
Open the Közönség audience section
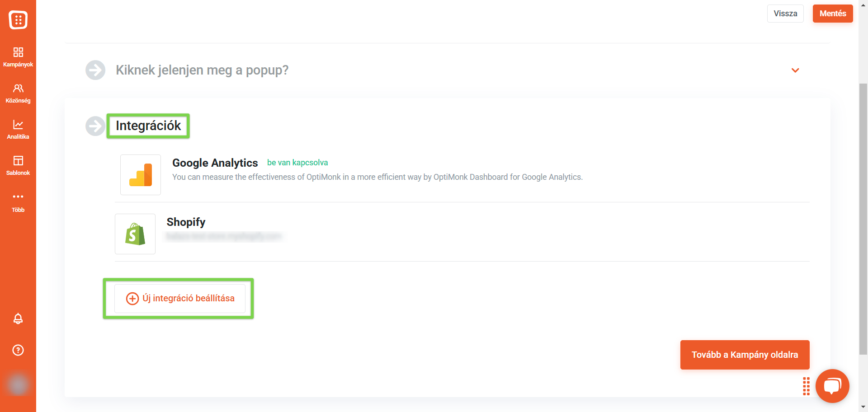coord(18,93)
